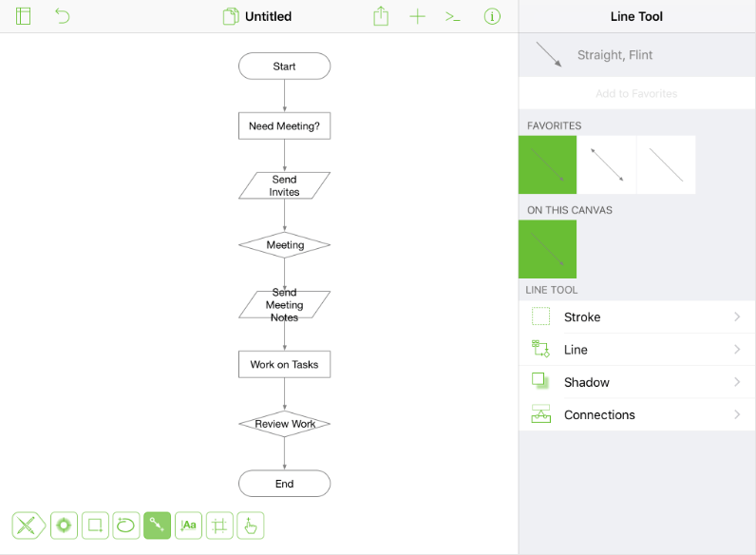The height and width of the screenshot is (555, 756).
Task: Open the Connections options row
Action: tap(636, 414)
